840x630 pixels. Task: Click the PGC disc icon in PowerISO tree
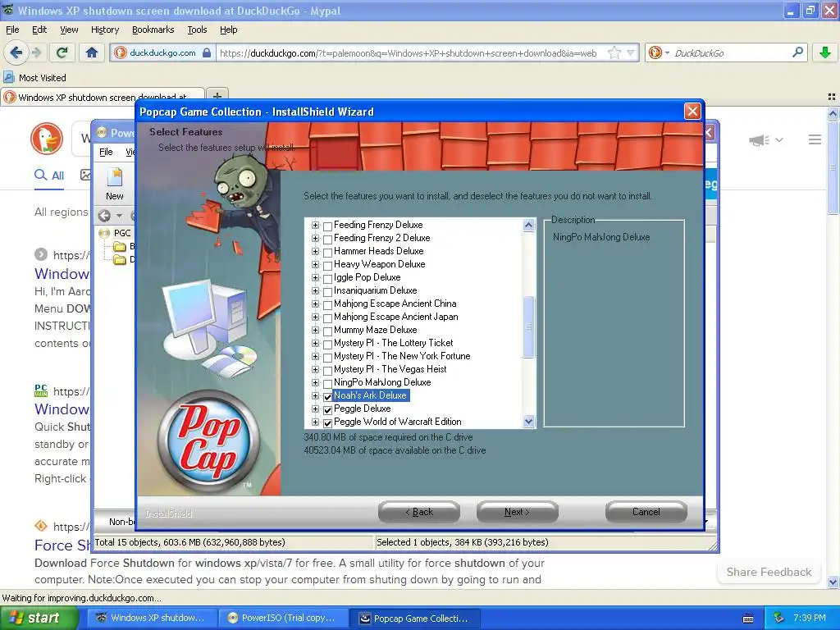click(x=104, y=233)
